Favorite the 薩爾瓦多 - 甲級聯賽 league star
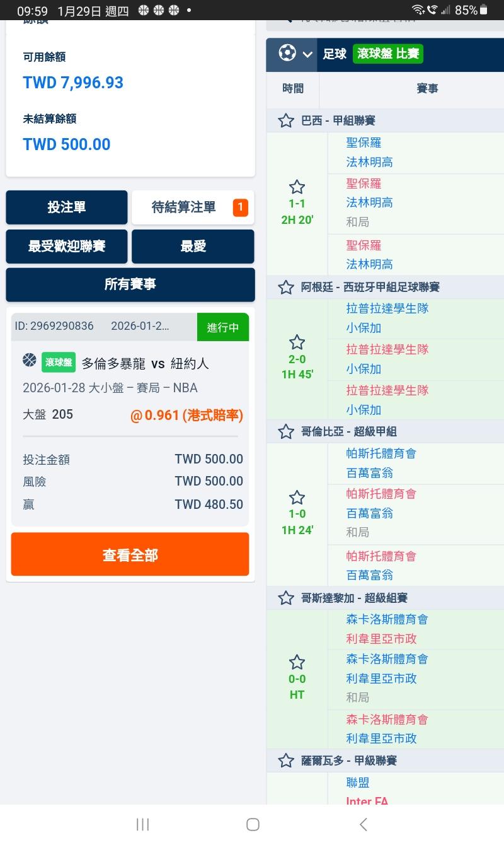Image resolution: width=504 pixels, height=845 pixels. pyautogui.click(x=286, y=760)
